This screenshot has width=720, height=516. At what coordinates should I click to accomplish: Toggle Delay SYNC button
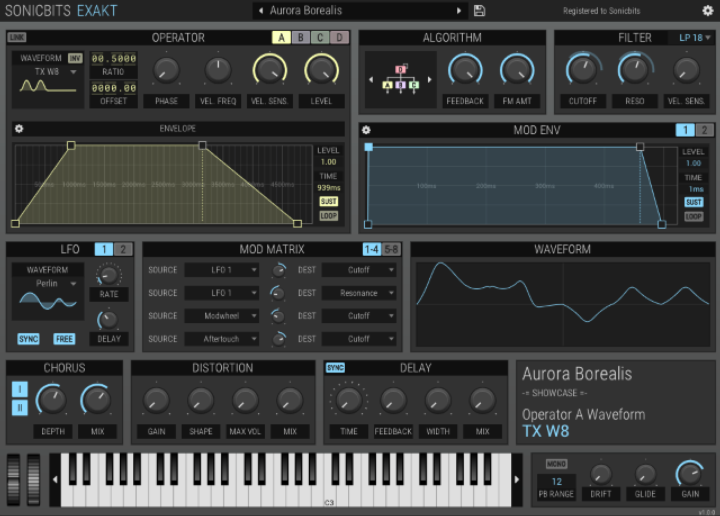click(x=335, y=368)
